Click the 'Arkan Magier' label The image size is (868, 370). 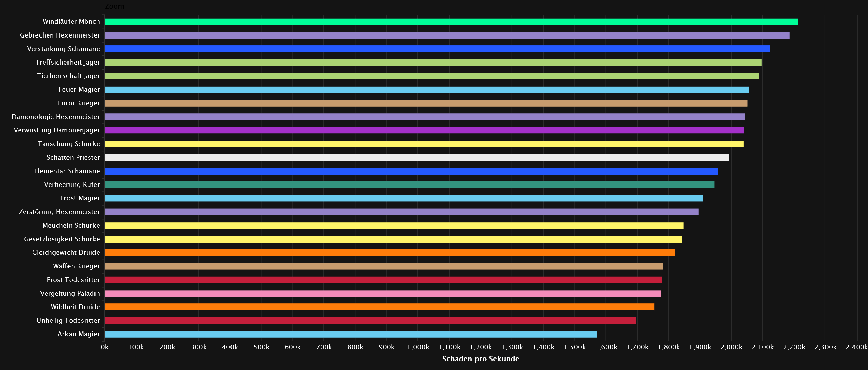(x=79, y=334)
